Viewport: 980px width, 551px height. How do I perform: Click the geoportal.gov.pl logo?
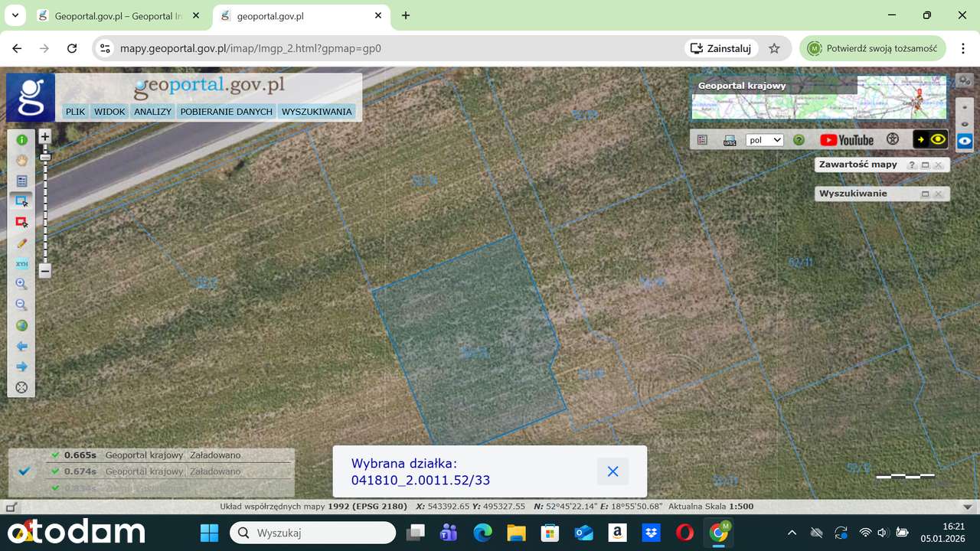click(x=209, y=86)
